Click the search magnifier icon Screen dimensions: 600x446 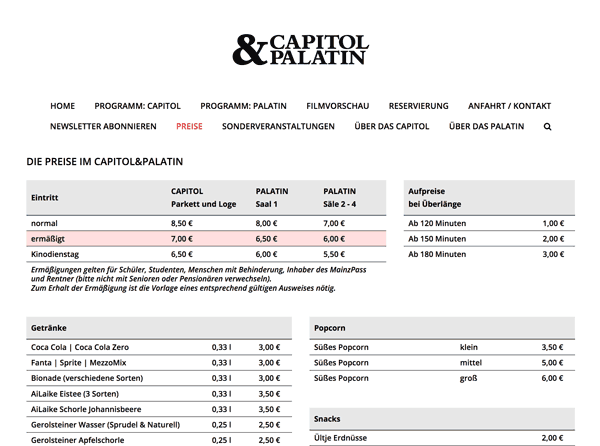(x=547, y=127)
